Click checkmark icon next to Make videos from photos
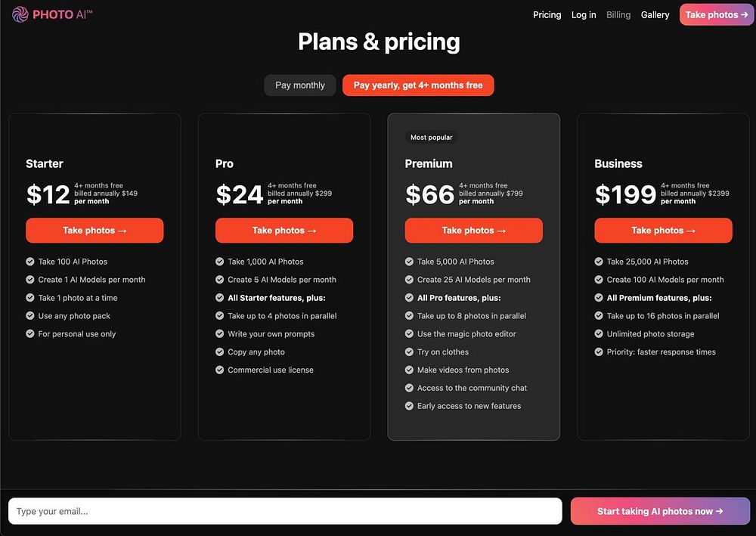This screenshot has width=756, height=536. tap(409, 370)
